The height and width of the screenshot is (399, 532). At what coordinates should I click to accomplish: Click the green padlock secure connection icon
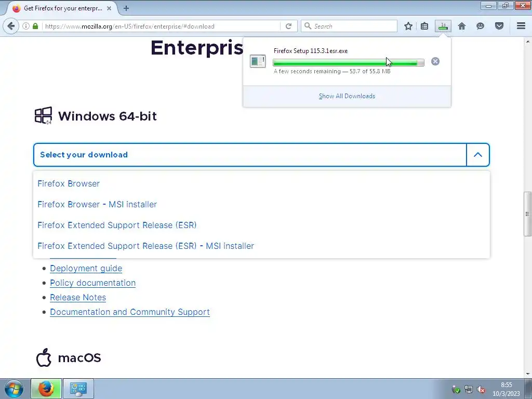point(35,26)
